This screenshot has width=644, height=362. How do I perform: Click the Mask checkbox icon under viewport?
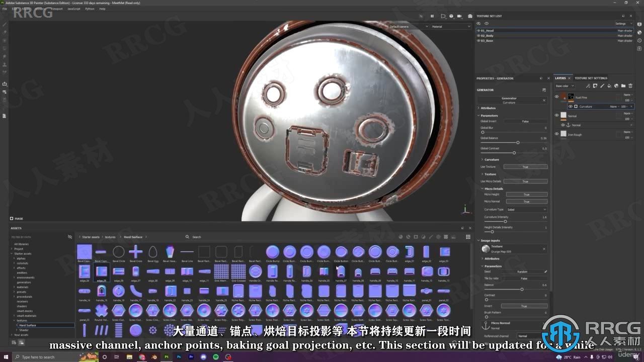click(x=12, y=219)
